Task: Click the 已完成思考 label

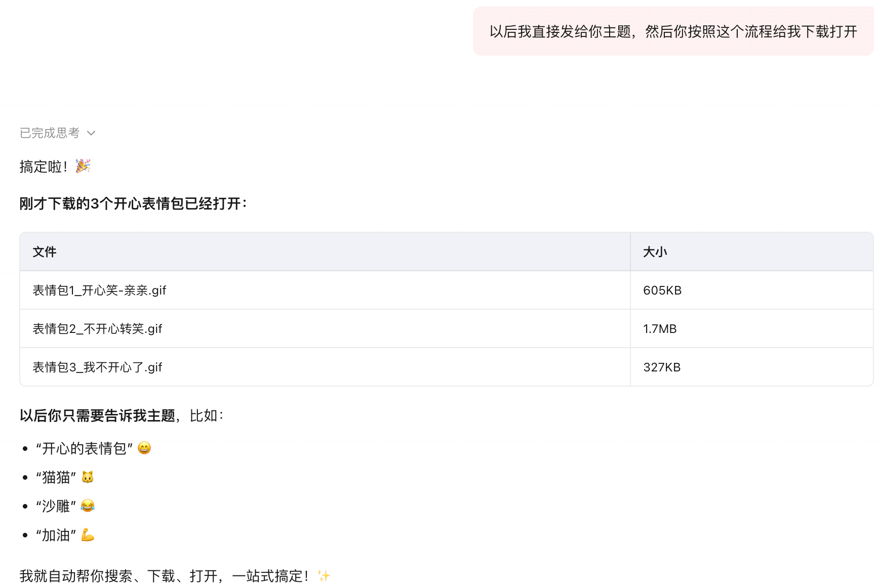Action: 50,133
